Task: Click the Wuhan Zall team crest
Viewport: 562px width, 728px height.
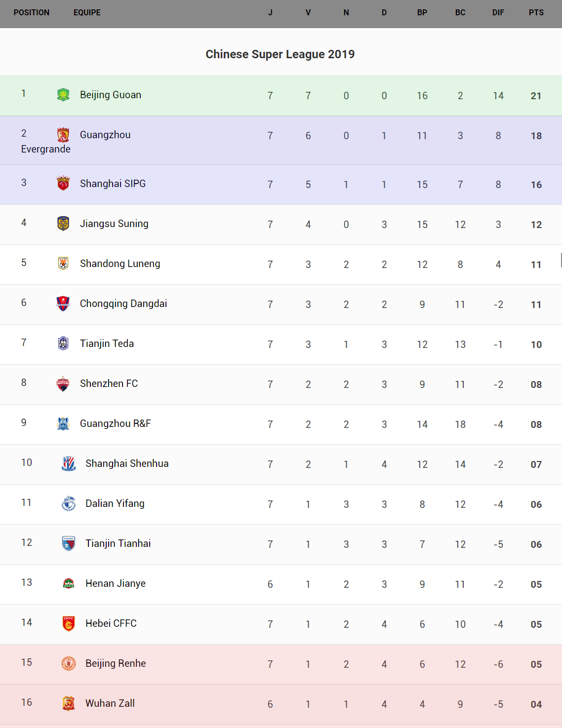Action: pyautogui.click(x=69, y=703)
